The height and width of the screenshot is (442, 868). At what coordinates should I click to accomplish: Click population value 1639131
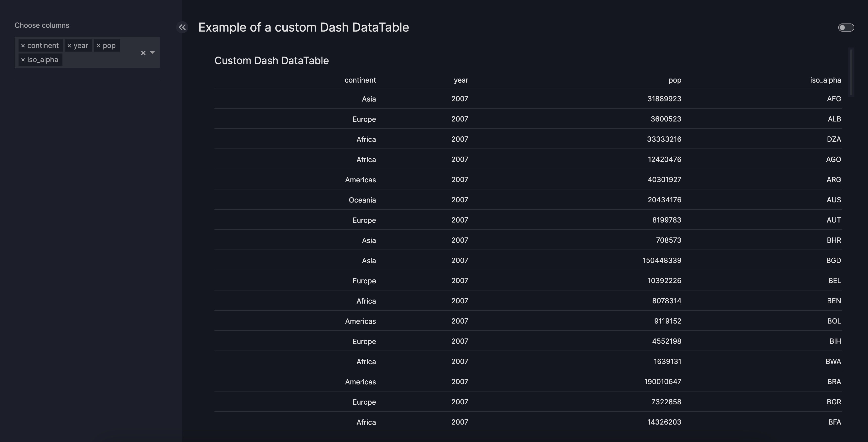[667, 362]
